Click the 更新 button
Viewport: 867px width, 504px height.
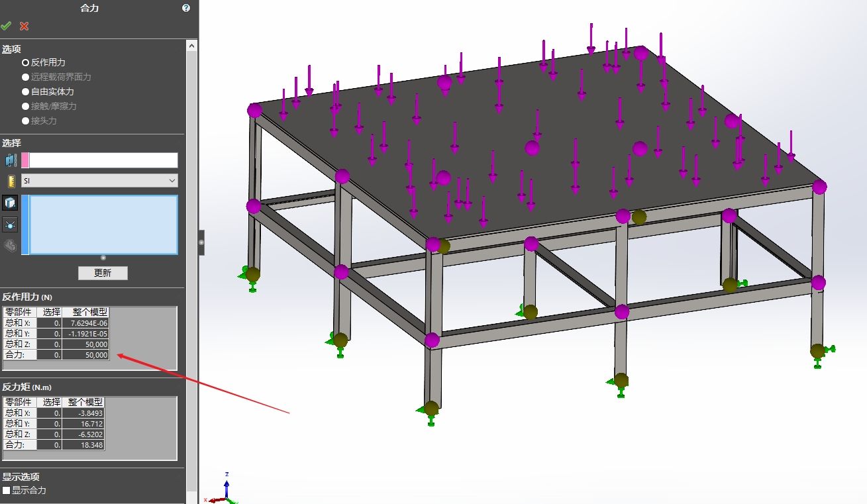103,273
